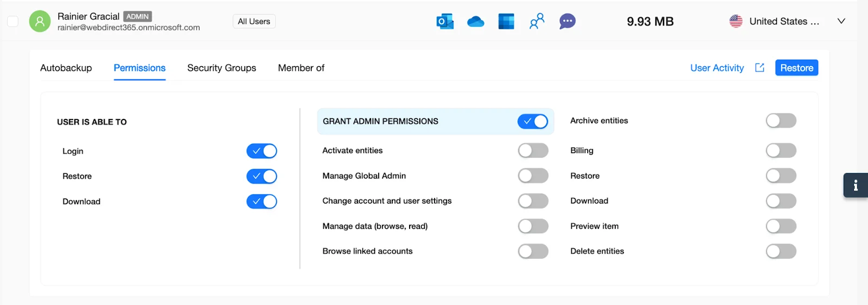Click the Rainier Gracial user name
This screenshot has height=305, width=868.
click(x=88, y=16)
